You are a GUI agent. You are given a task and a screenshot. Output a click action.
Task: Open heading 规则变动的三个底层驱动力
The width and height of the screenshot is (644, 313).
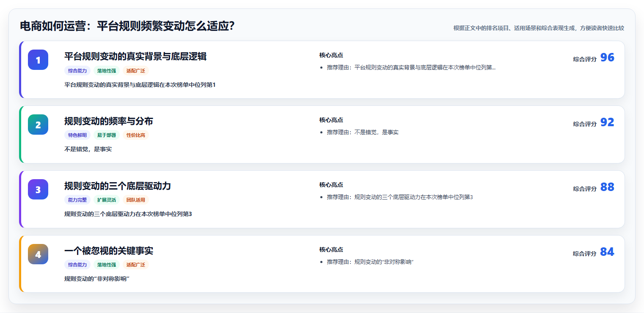[118, 186]
